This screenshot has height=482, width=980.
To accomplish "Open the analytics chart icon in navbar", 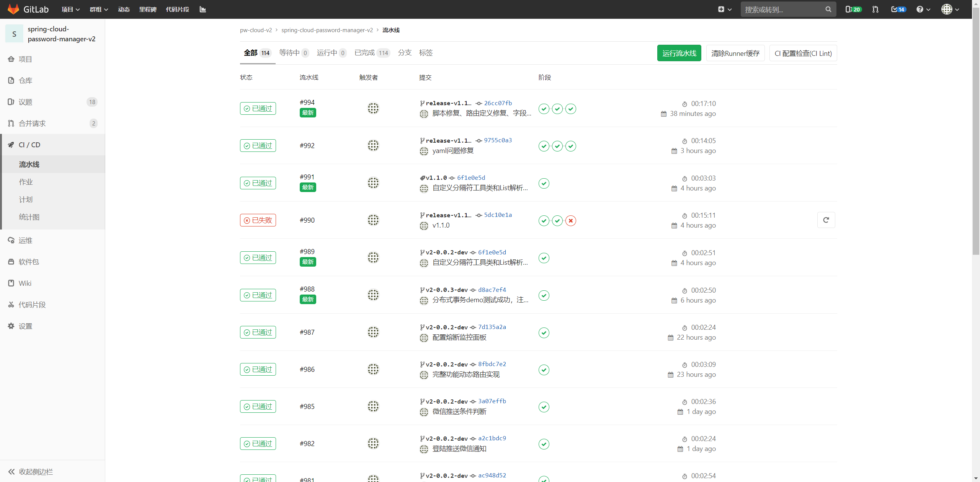I will tap(203, 9).
